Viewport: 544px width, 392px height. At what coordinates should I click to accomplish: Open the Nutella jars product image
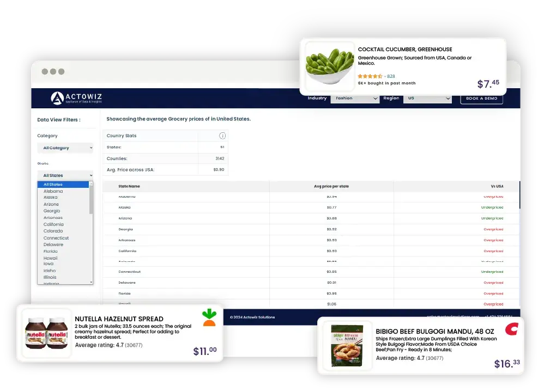pyautogui.click(x=46, y=333)
